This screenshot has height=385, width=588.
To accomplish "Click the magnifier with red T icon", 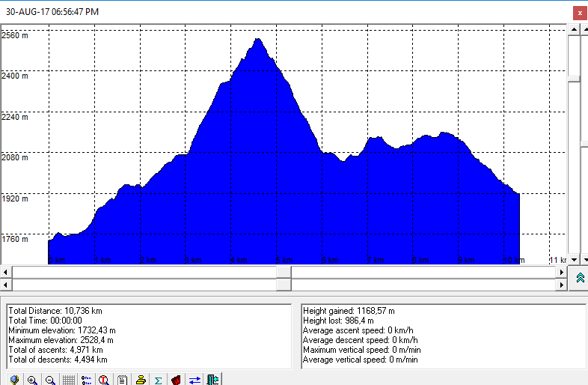I will point(104,380).
